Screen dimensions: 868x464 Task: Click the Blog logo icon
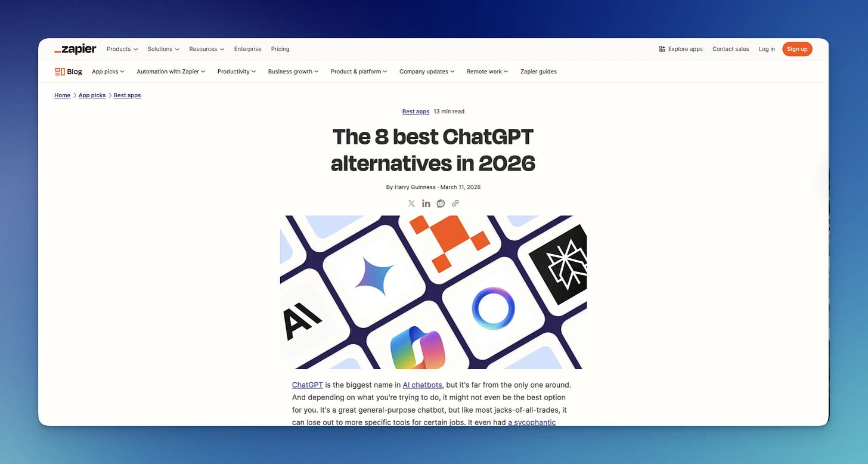point(60,72)
